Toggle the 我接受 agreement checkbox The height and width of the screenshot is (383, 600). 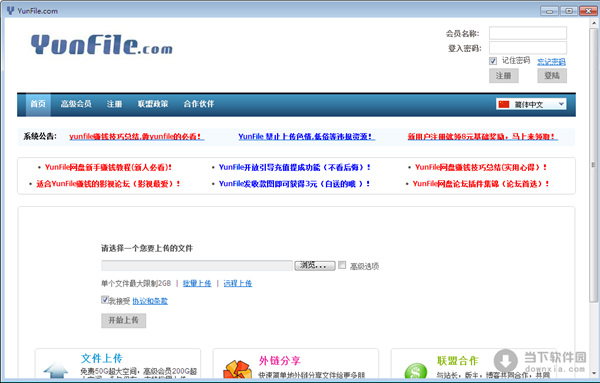(x=105, y=300)
